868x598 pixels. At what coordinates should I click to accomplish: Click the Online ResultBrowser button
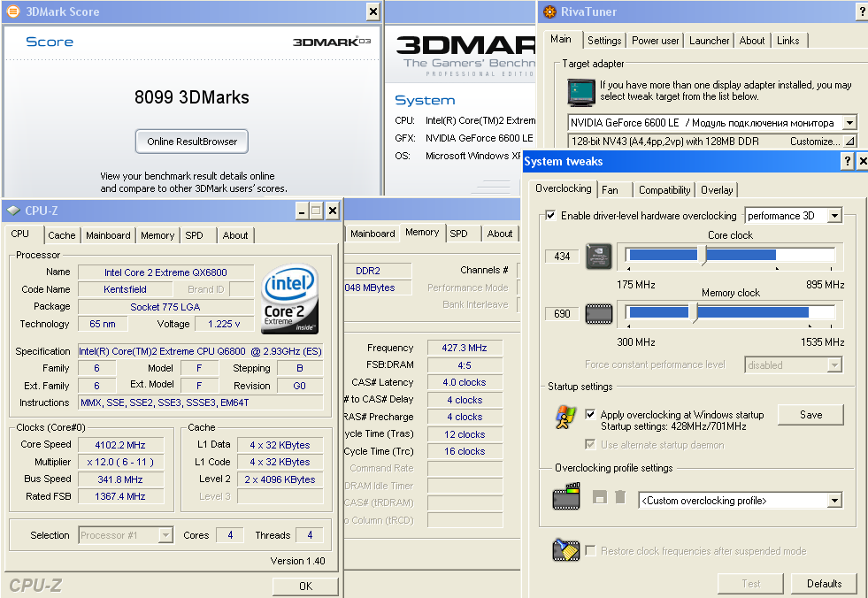coord(192,142)
